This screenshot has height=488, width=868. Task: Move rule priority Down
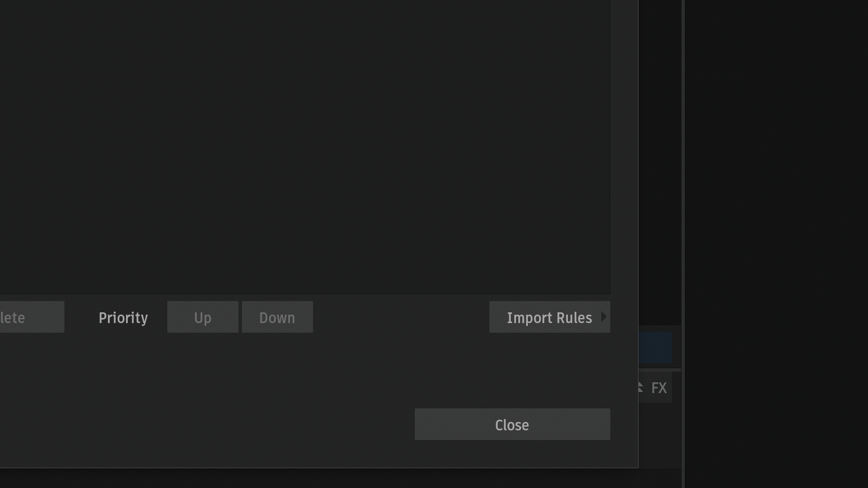coord(277,317)
